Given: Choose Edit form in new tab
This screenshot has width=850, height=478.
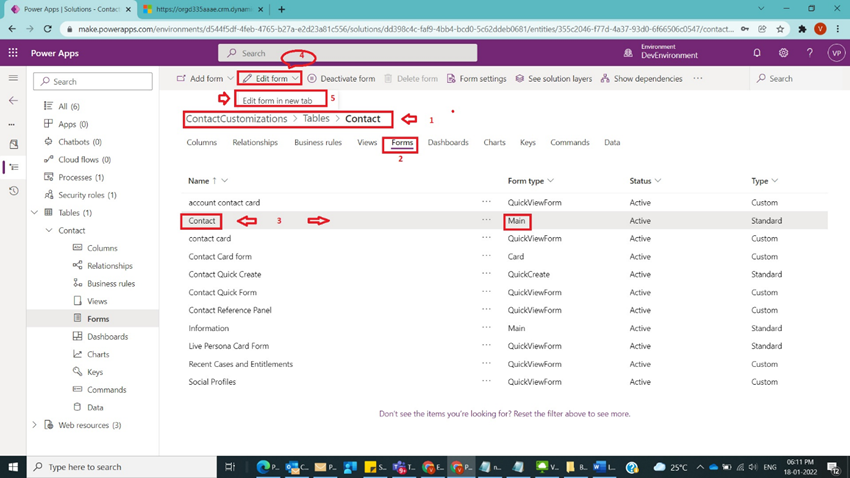Looking at the screenshot, I should pos(277,100).
